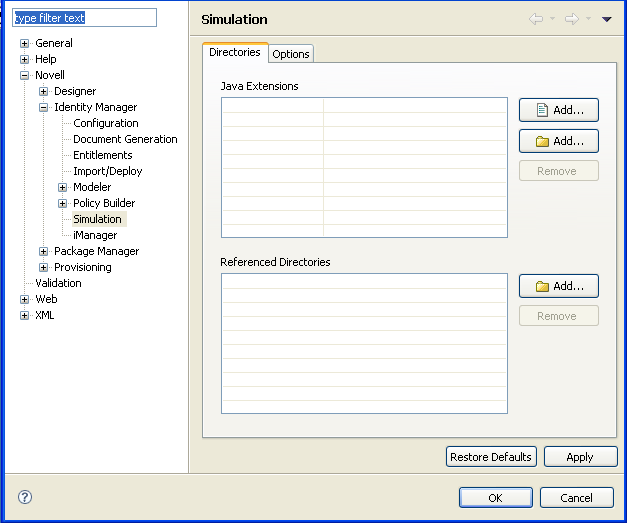The width and height of the screenshot is (627, 523).
Task: Select Help label in tree
Action: (x=46, y=59)
